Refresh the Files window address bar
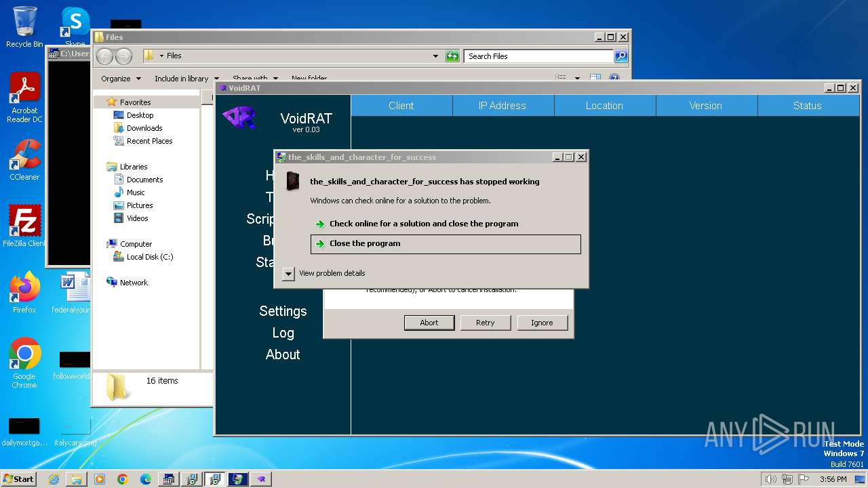The width and height of the screenshot is (868, 488). coord(452,56)
